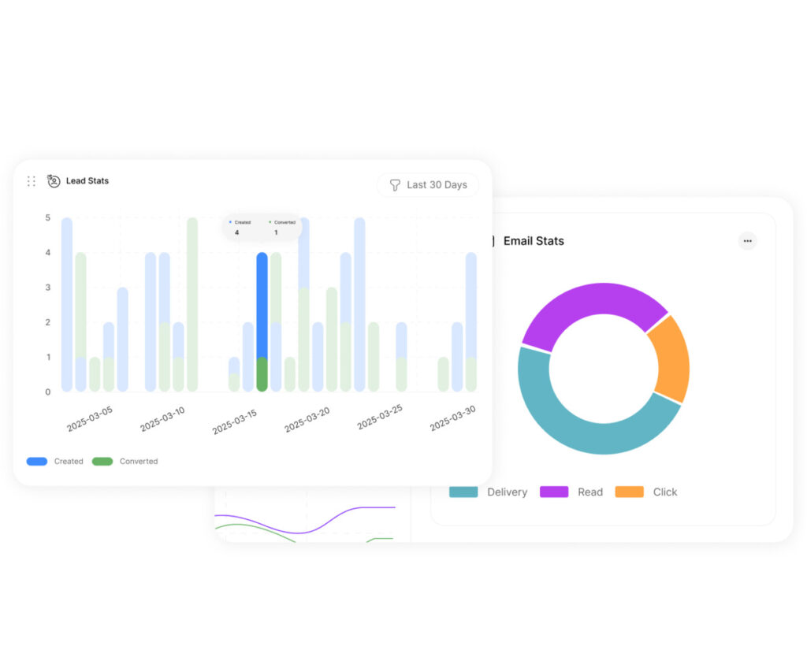Click the Lead Stats user icon
Viewport: 807px width, 672px height.
pyautogui.click(x=54, y=181)
